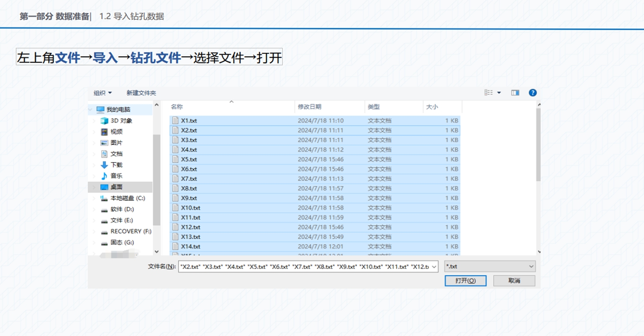
Task: Select 本地磁盘 (C:) drive
Action: pos(127,198)
